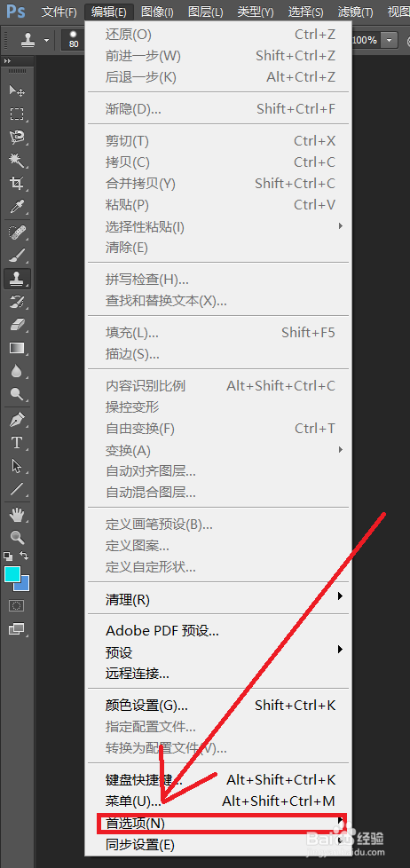410x868 pixels.
Task: Select the Gradient tool
Action: point(17,348)
